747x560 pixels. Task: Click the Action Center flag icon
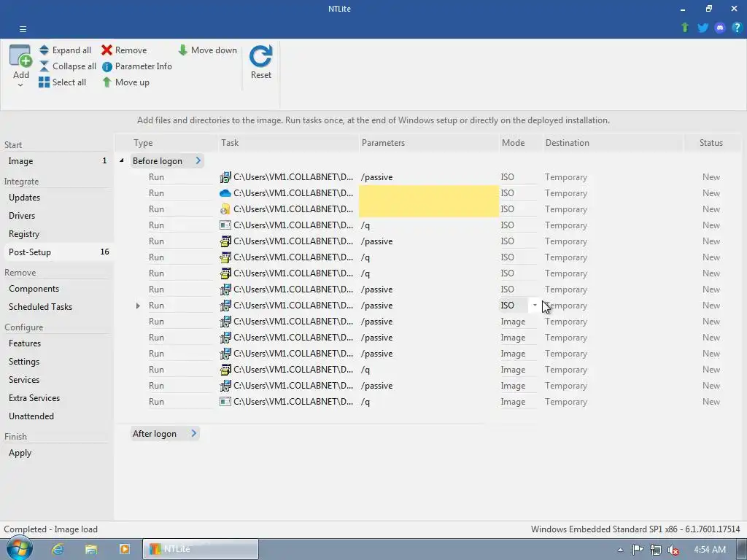[x=638, y=550]
